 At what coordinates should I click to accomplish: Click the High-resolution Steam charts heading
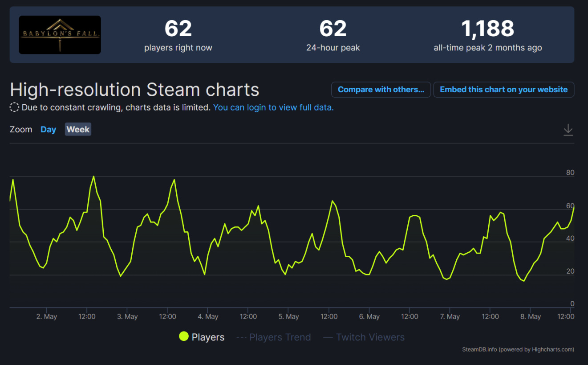134,90
